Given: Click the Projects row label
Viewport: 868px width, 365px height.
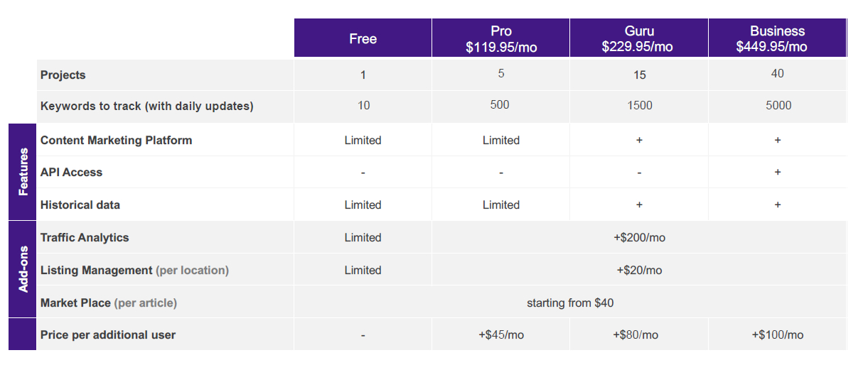Looking at the screenshot, I should [63, 75].
